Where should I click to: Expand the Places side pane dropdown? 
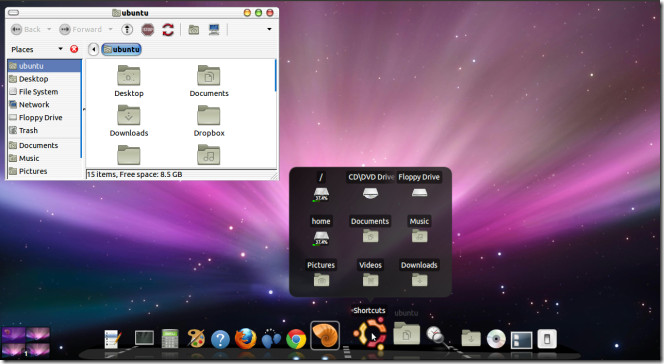pyautogui.click(x=60, y=49)
